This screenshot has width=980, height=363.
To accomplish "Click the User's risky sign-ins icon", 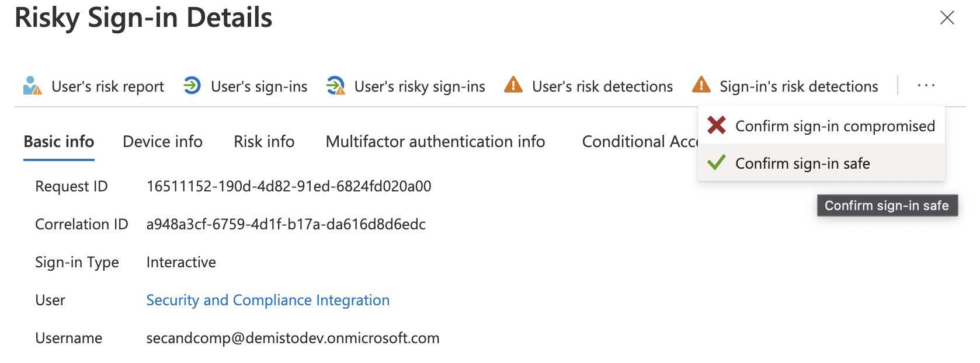I will [336, 86].
